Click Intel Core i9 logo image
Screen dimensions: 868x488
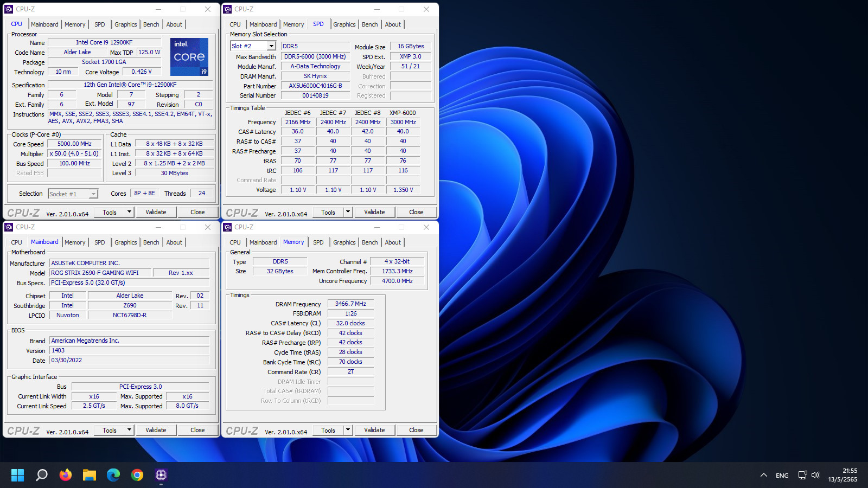189,57
